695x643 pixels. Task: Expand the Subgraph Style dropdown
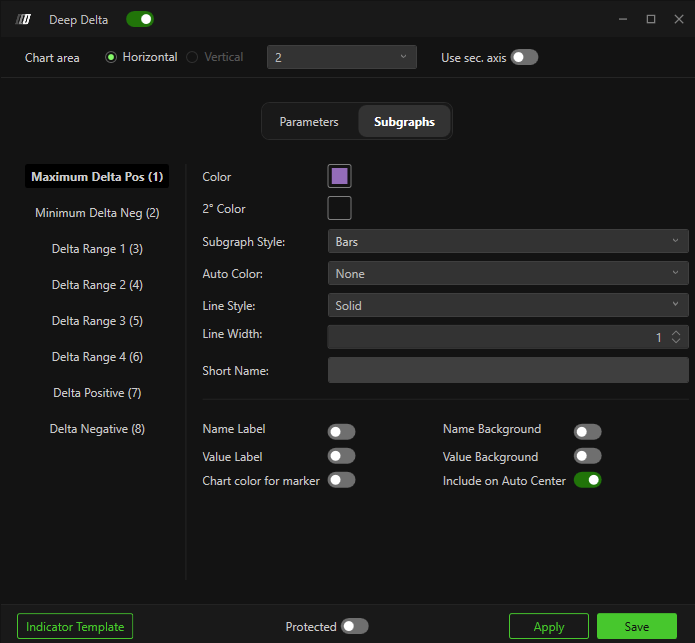click(507, 242)
